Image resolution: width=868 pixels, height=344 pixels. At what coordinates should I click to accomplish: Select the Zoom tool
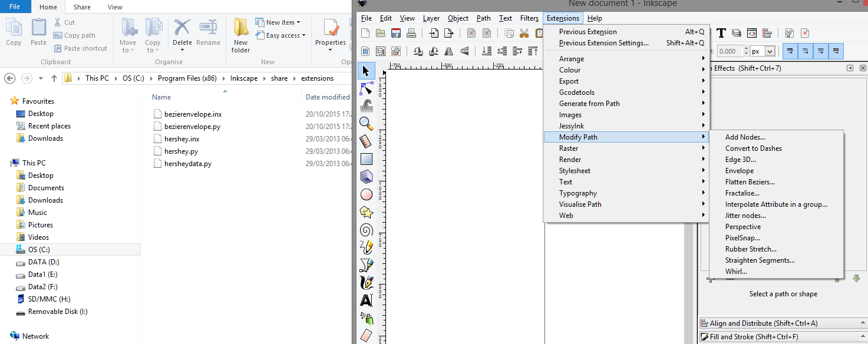tap(366, 124)
